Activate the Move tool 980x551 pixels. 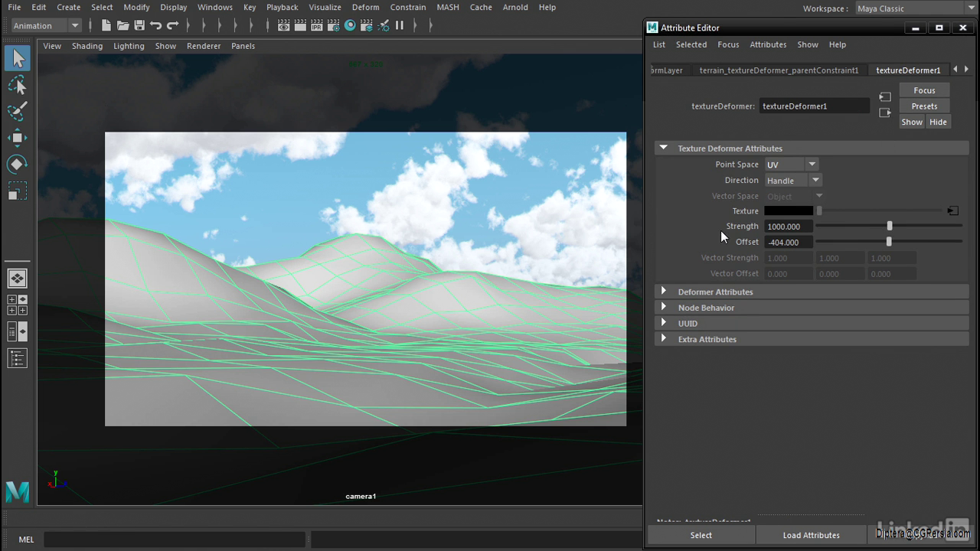coord(18,138)
